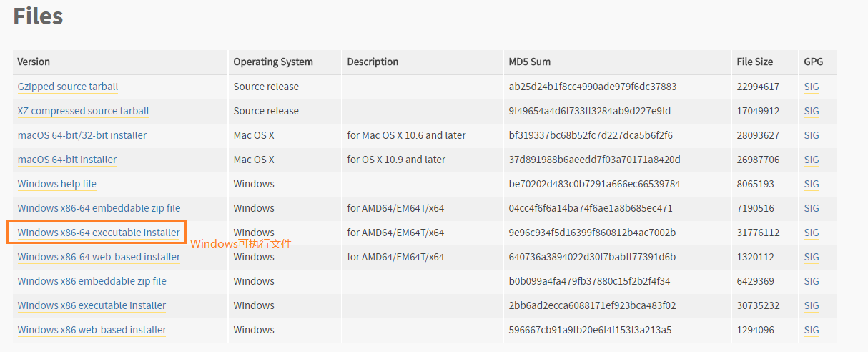Viewport: 868px width, 352px height.
Task: Click the File Size column header
Action: point(755,62)
